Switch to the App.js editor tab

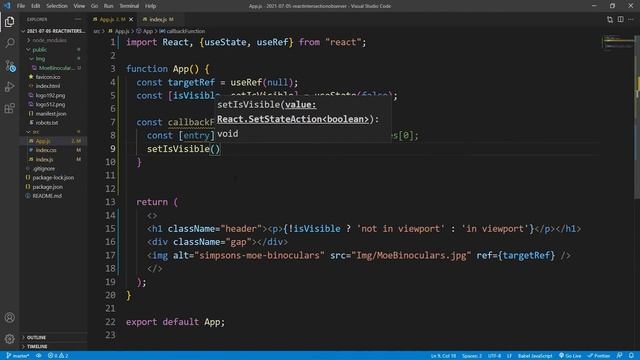(113, 19)
